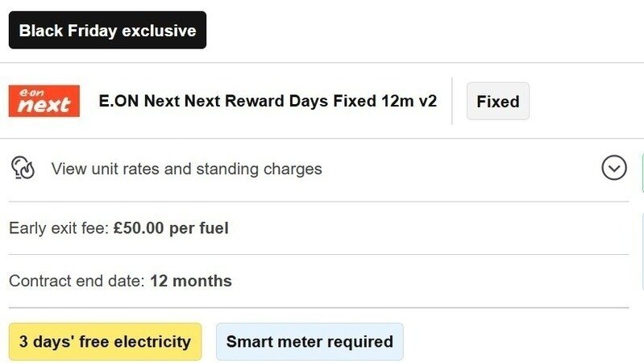Click the flame and bulb fuel icon
644x363 pixels.
pyautogui.click(x=23, y=169)
